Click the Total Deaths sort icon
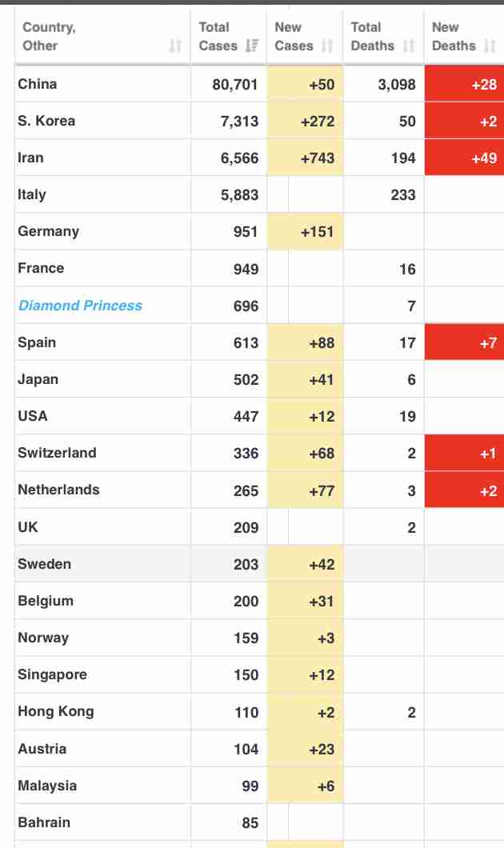Screen dimensions: 504x848 [409, 46]
